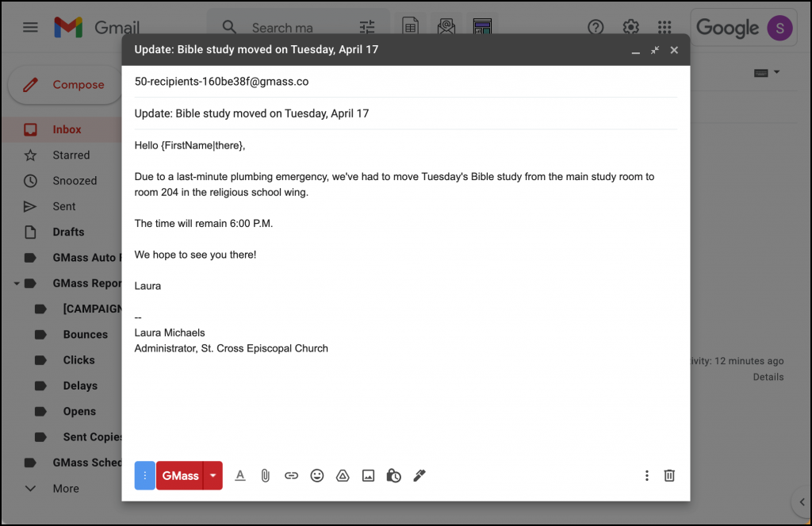Open the Details link for account activity
The width and height of the screenshot is (812, 526).
tap(768, 377)
